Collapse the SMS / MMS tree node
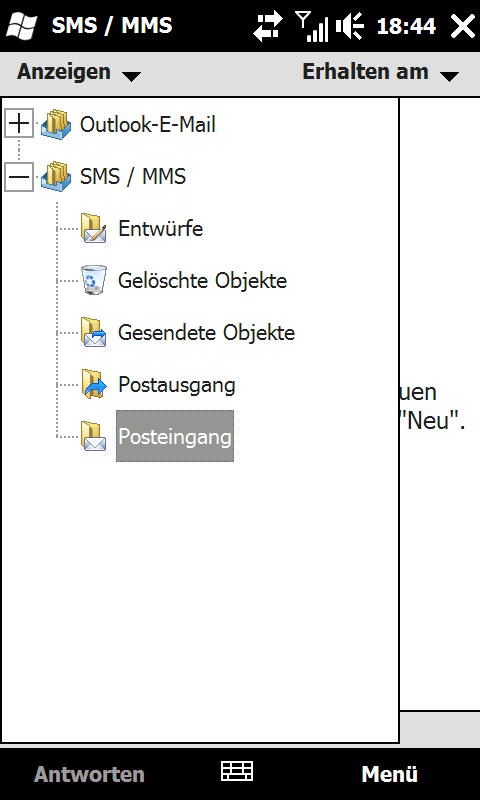The width and height of the screenshot is (480, 800). pos(19,177)
